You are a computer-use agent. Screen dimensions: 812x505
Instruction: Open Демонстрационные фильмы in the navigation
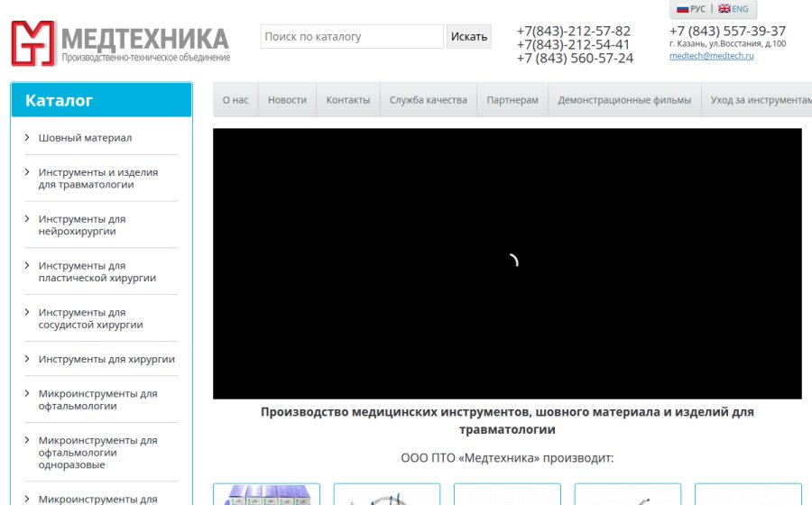coord(624,100)
